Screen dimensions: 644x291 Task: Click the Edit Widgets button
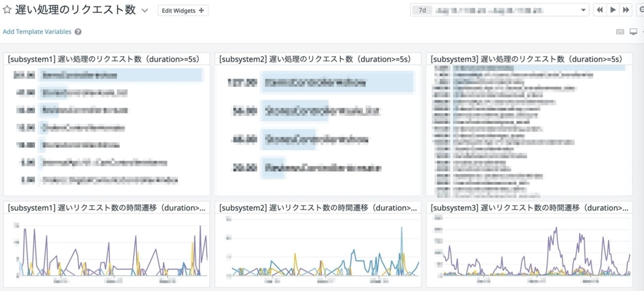[183, 10]
